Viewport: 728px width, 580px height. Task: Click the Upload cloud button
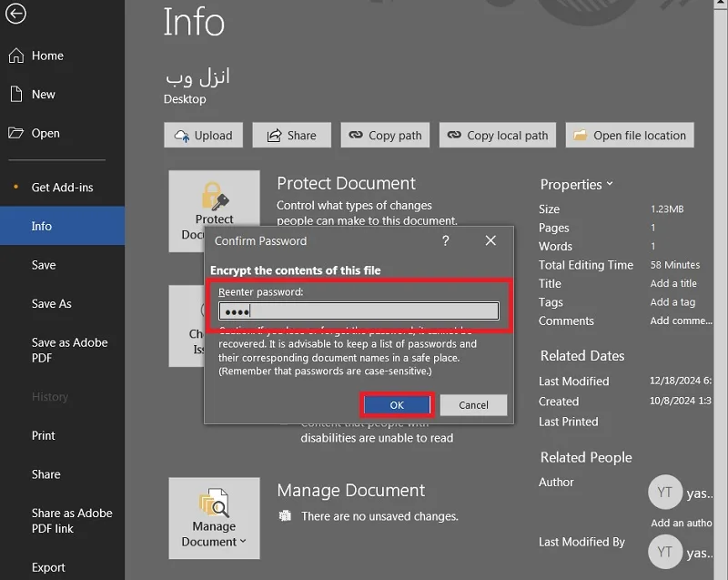(203, 135)
